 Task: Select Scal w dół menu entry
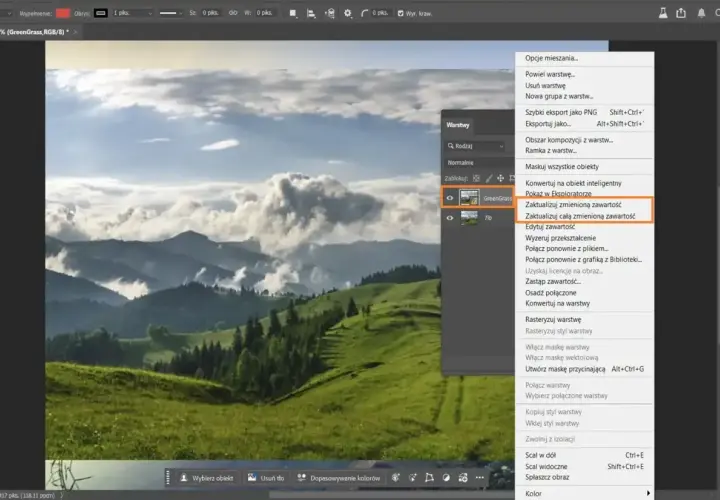click(540, 455)
